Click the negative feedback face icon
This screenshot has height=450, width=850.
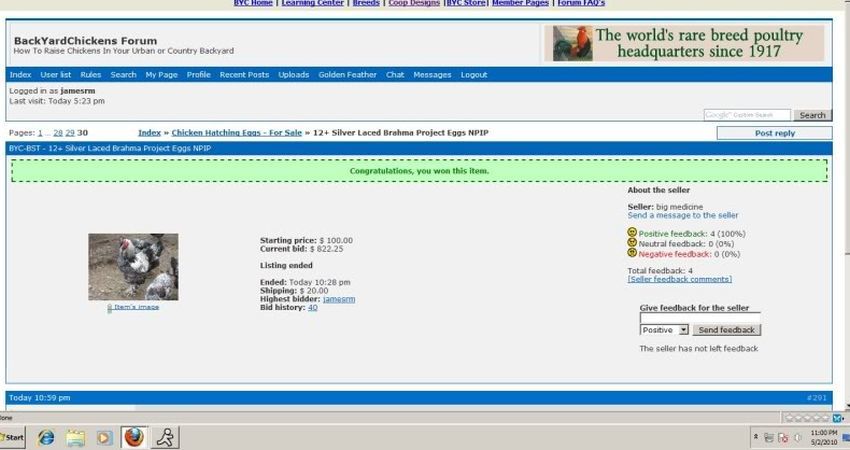point(632,253)
